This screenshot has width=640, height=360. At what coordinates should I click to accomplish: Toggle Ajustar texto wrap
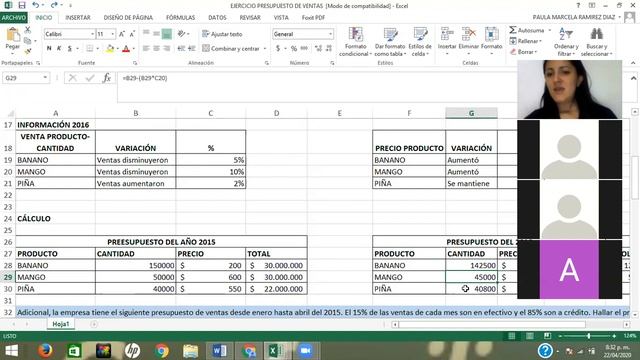point(222,34)
